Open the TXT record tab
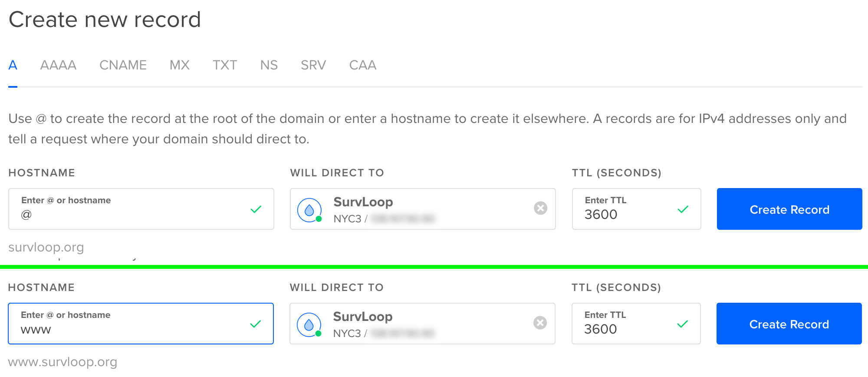868x377 pixels. click(x=225, y=65)
